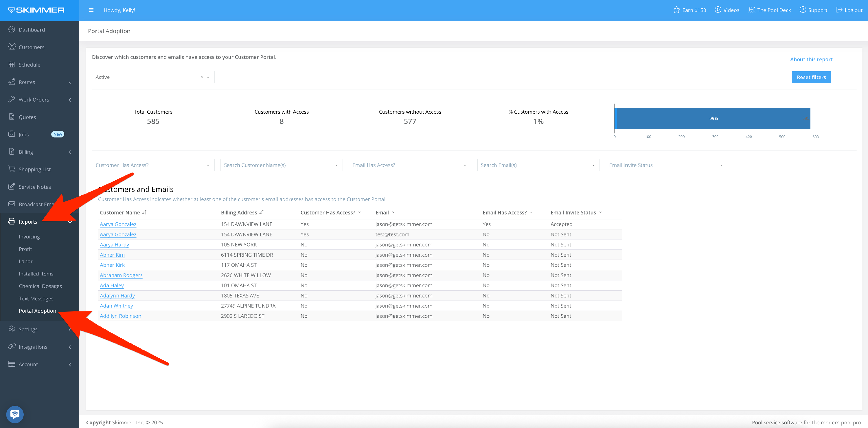Click the Earn $150 star icon
This screenshot has height=428, width=868.
click(x=676, y=10)
